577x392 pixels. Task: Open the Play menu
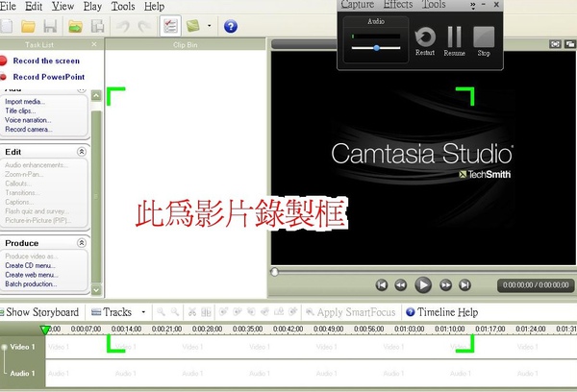point(92,7)
